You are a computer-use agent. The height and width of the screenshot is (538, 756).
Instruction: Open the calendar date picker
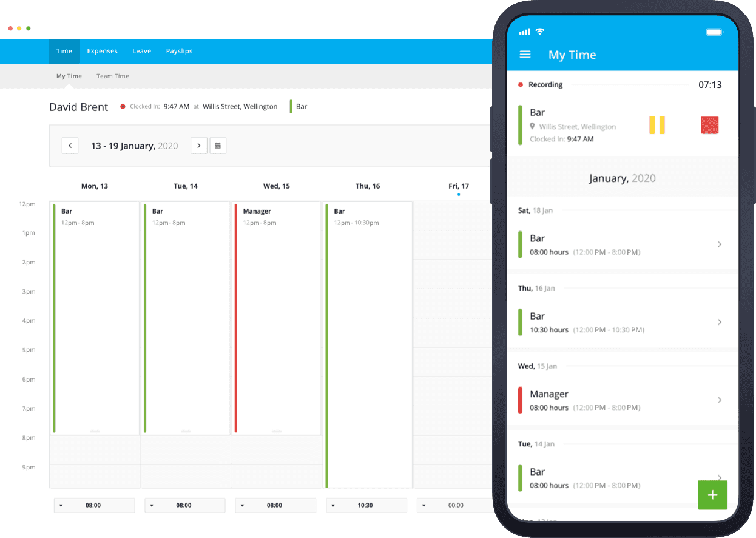pyautogui.click(x=218, y=146)
